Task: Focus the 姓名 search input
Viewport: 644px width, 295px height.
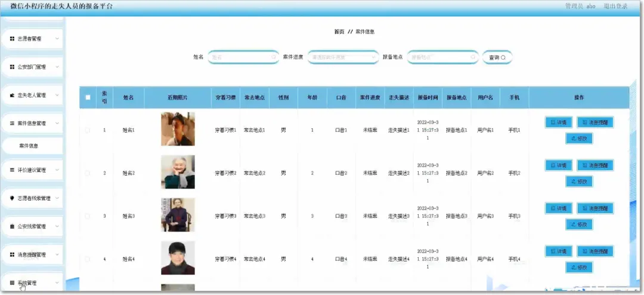Action: (x=243, y=57)
